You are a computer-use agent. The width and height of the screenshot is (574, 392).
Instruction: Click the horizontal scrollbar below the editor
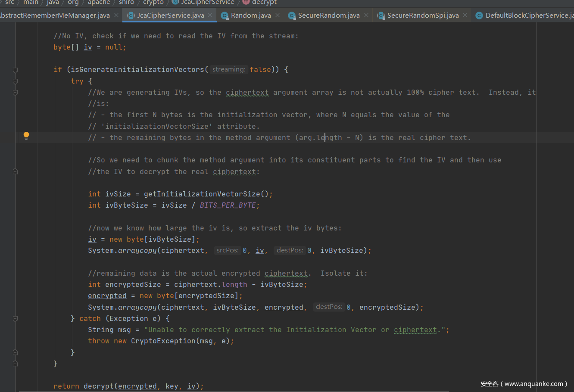pyautogui.click(x=233, y=391)
